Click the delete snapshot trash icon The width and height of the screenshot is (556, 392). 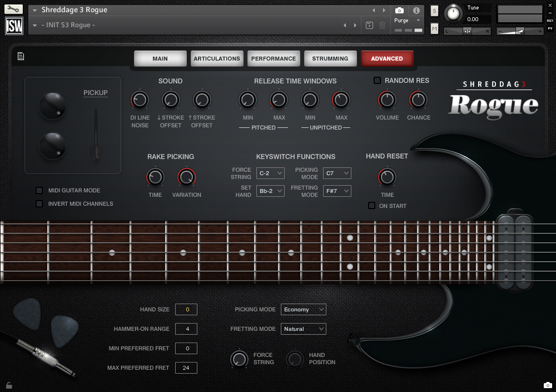(x=381, y=25)
